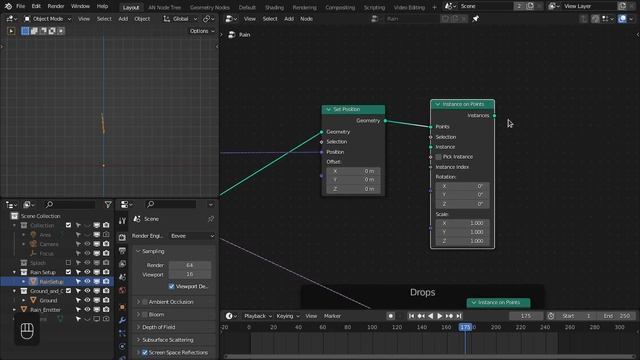This screenshot has width=640, height=360.
Task: Open the Global transform orientation dropdown
Action: 180,19
